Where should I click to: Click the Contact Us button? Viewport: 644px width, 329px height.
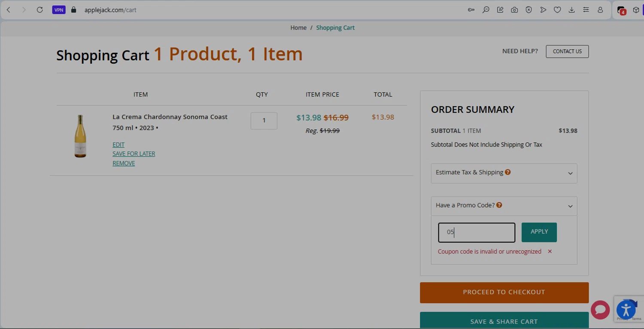point(567,52)
